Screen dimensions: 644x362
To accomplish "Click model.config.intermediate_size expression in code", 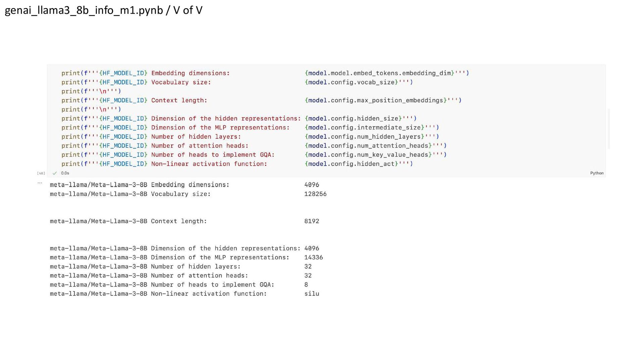I will 365,128.
